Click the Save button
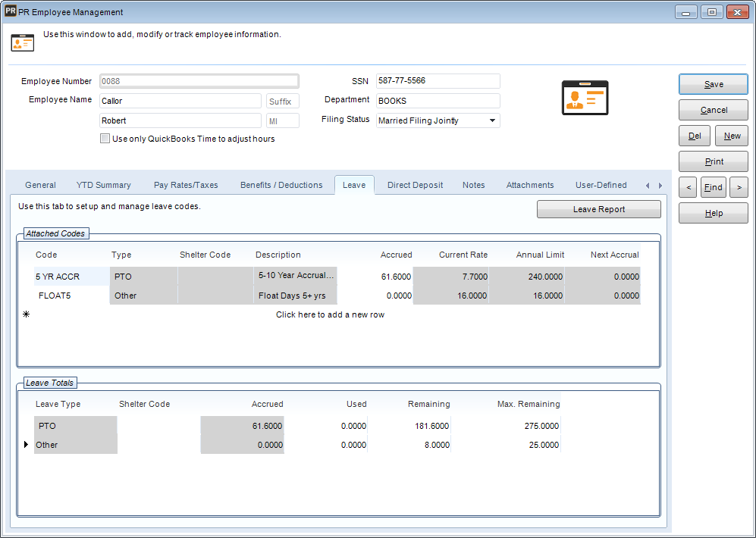The image size is (756, 538). click(713, 84)
